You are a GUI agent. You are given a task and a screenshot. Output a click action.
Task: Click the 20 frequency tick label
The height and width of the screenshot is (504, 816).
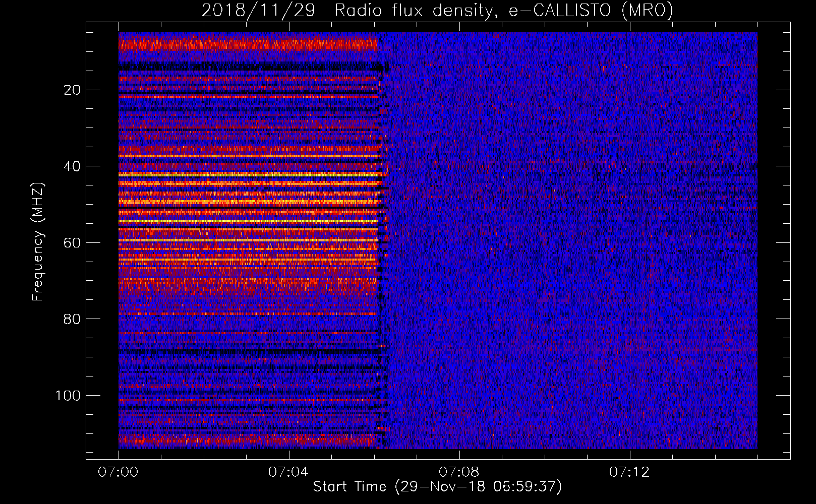coord(73,90)
